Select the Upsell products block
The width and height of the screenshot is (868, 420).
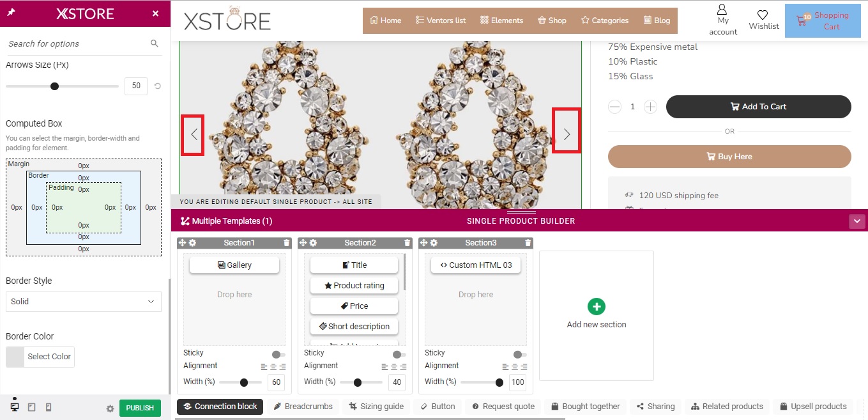pyautogui.click(x=813, y=407)
